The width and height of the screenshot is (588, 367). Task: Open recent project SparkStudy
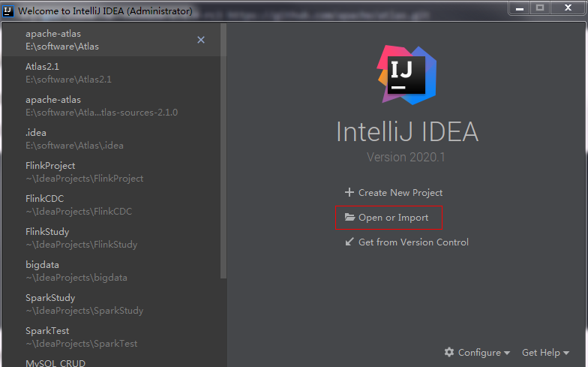click(x=111, y=304)
